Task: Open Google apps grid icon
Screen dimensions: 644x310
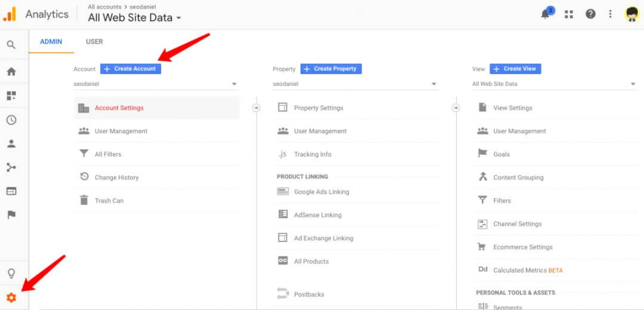Action: point(568,14)
